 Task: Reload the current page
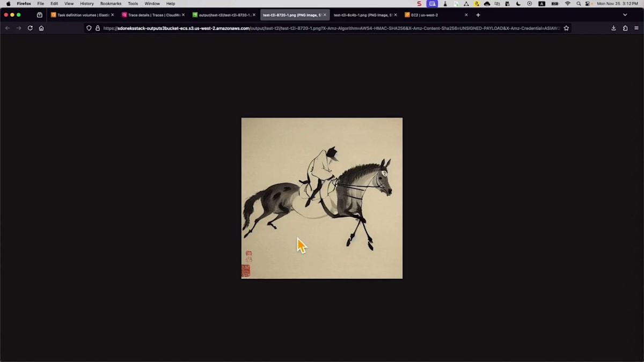click(30, 28)
